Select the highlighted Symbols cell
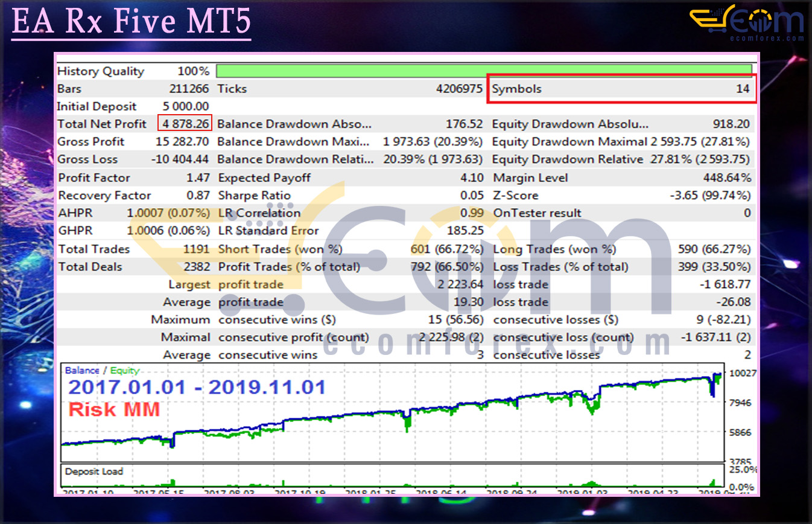The height and width of the screenshot is (524, 812). click(621, 88)
